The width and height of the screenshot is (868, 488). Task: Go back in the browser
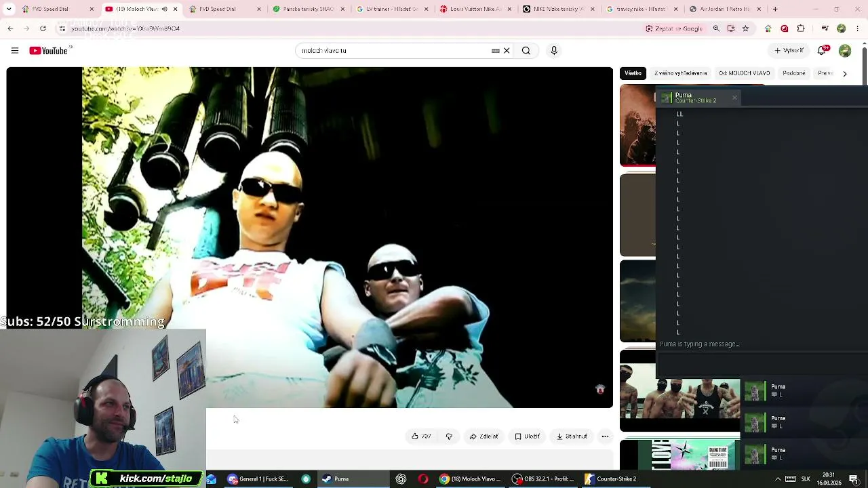pyautogui.click(x=10, y=28)
